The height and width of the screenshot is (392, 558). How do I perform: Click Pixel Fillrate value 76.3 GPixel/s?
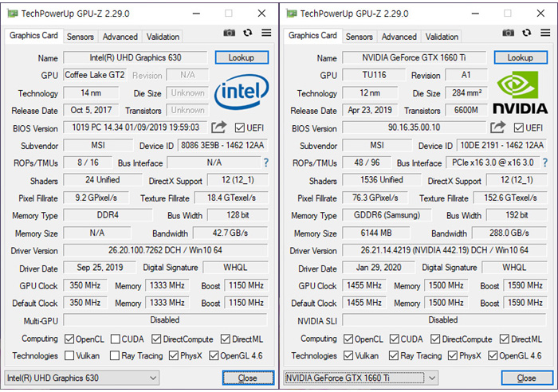coord(375,198)
